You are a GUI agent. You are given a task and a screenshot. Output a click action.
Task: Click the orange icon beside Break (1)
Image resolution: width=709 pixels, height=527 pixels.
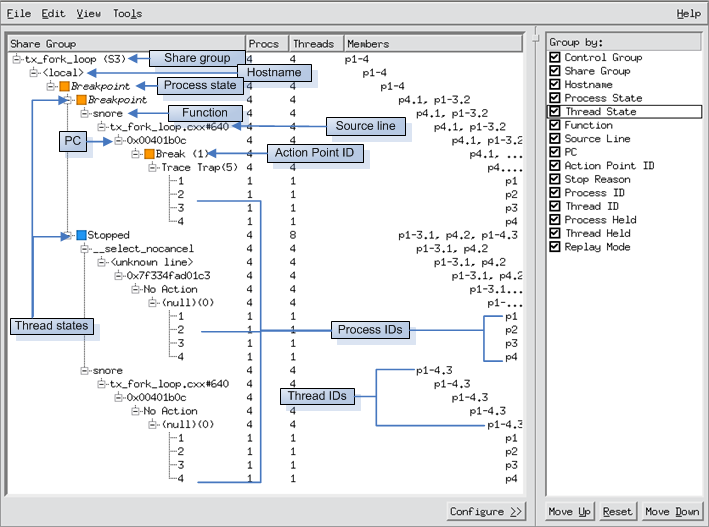tap(149, 154)
